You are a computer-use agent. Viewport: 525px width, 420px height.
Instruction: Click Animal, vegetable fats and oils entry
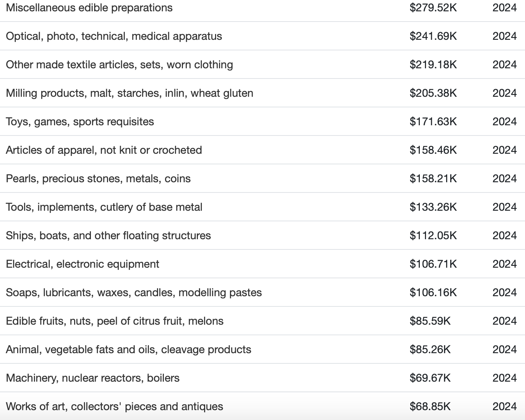(129, 350)
